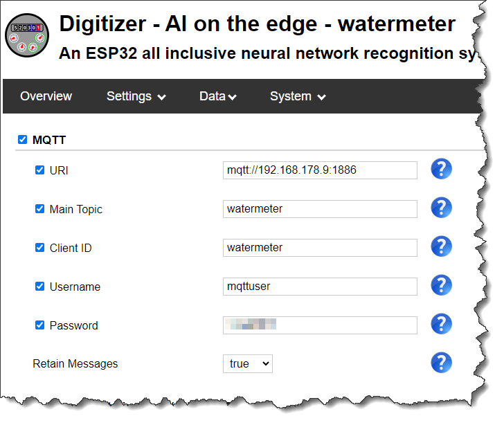The image size is (504, 425).
Task: Uncheck the Password checkbox
Action: [39, 325]
